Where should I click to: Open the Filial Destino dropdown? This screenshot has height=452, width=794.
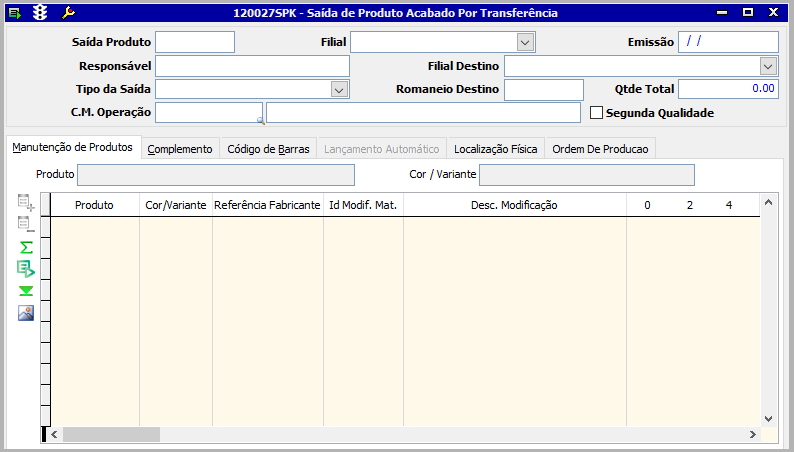[768, 66]
